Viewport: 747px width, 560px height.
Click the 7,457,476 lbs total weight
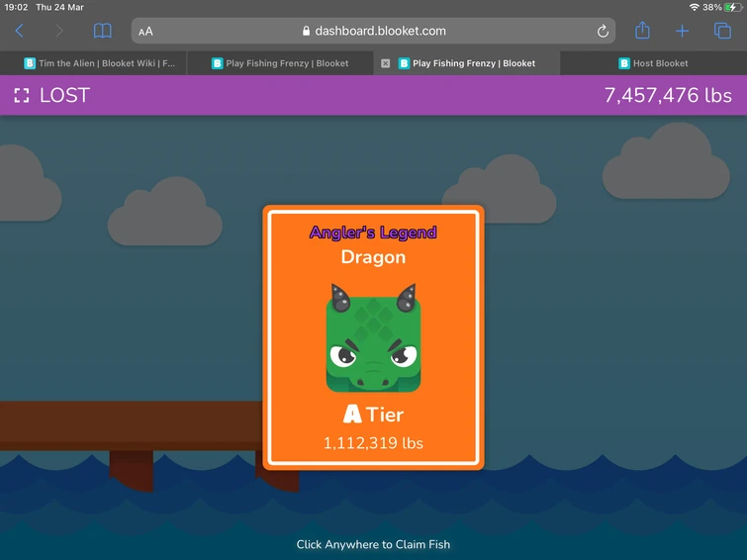point(668,95)
